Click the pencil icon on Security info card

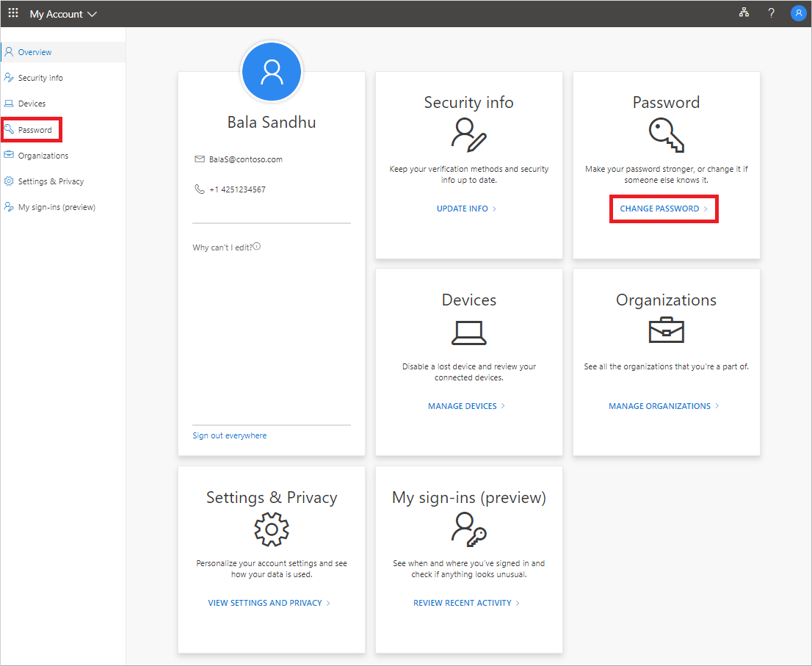click(x=468, y=136)
